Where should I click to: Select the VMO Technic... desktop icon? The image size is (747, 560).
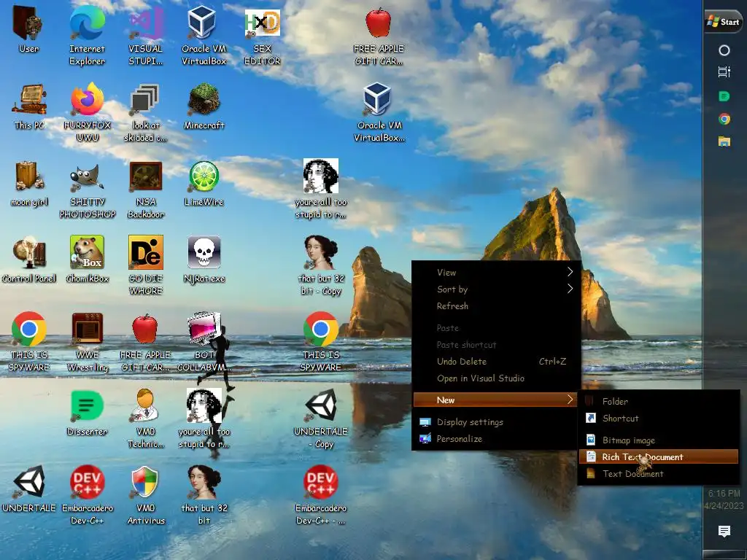(146, 419)
